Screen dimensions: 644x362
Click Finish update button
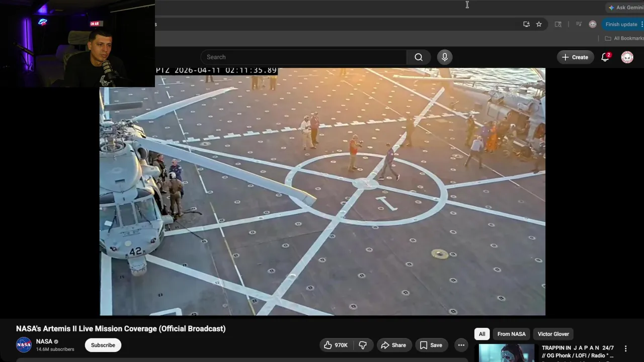pyautogui.click(x=621, y=24)
